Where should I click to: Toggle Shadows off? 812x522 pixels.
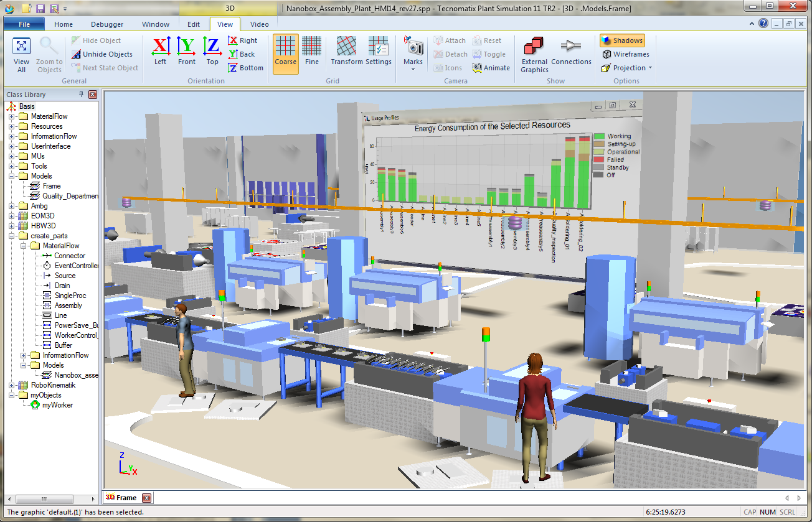click(621, 40)
